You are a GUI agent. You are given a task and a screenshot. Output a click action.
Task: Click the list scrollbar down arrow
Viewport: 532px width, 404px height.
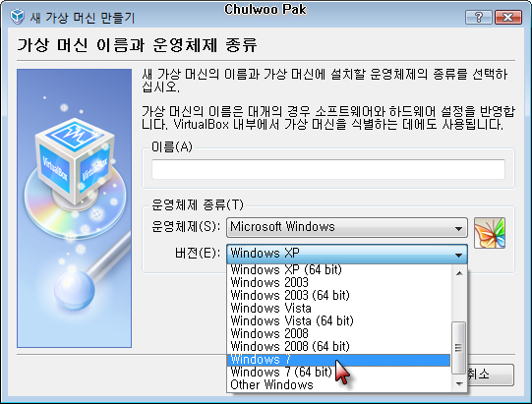[459, 384]
